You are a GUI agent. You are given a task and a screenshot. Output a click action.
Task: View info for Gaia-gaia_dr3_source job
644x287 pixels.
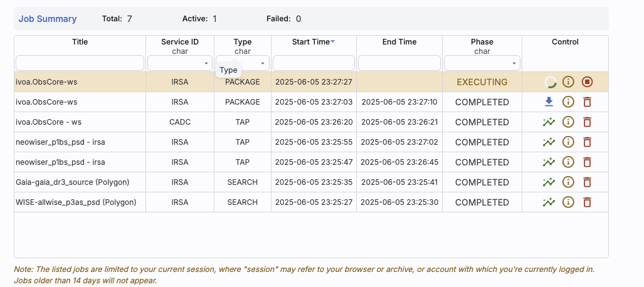pyautogui.click(x=568, y=182)
